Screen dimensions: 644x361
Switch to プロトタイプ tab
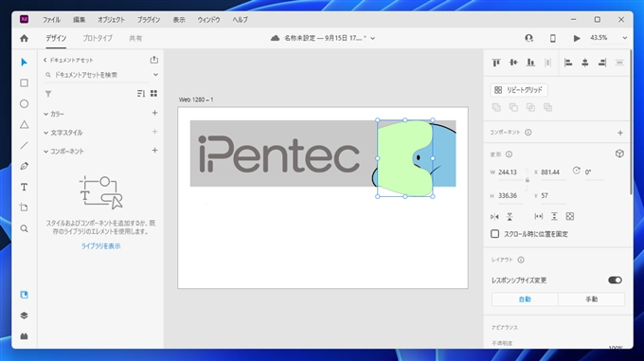tap(98, 38)
